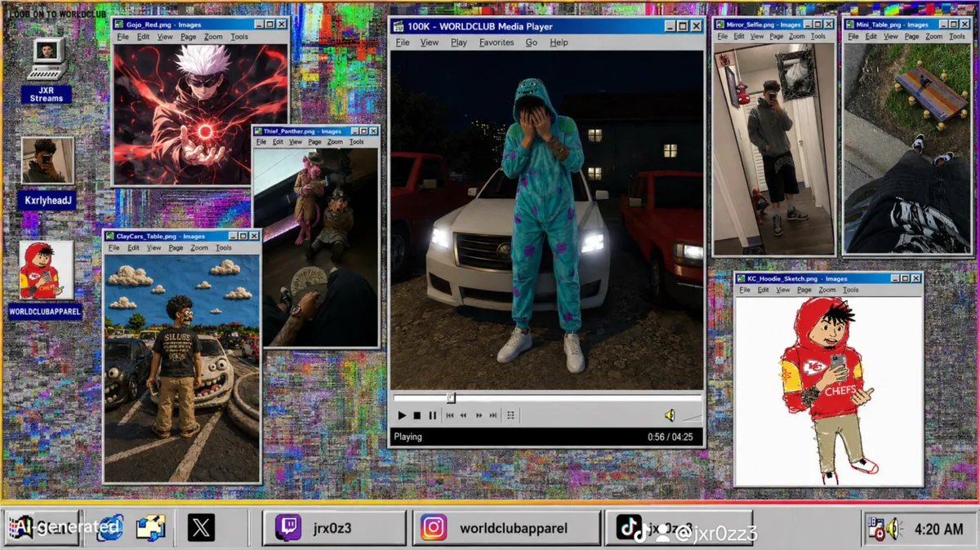This screenshot has height=550, width=980.
Task: Open the Play menu in Media Player
Action: pos(459,42)
